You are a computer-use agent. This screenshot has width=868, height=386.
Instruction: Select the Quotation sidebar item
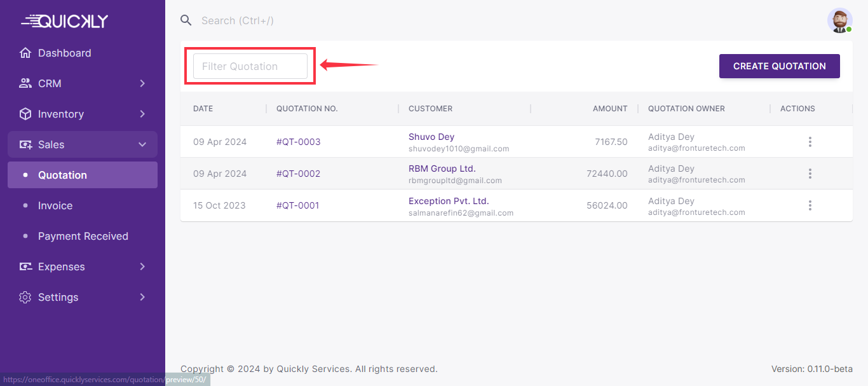point(62,175)
